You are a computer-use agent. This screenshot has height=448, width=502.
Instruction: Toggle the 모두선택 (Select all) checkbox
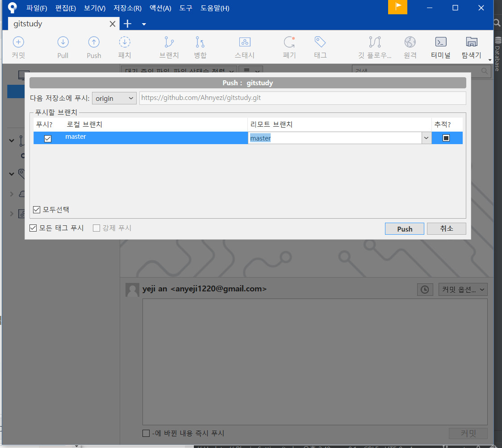[x=37, y=209]
